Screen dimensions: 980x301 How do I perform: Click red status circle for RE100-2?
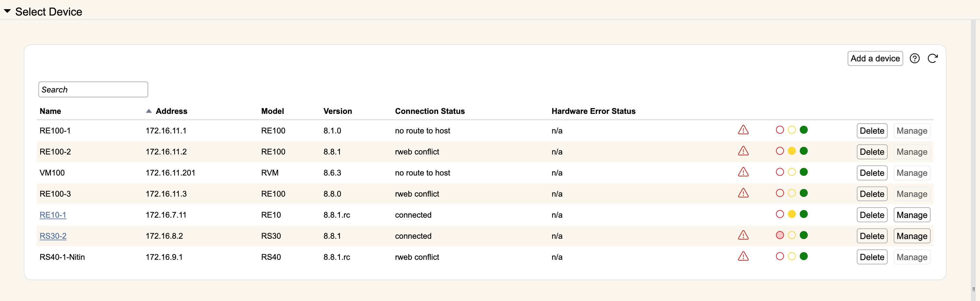point(780,151)
